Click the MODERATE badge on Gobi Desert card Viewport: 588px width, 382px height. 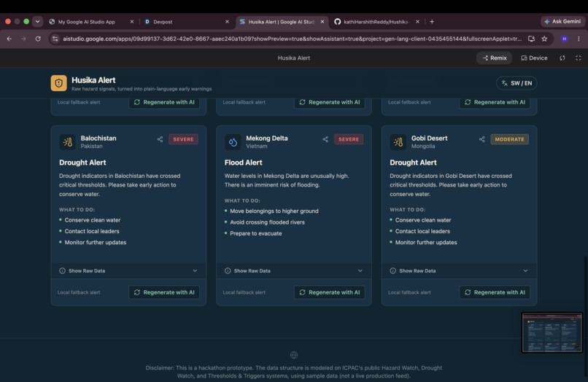click(x=510, y=139)
